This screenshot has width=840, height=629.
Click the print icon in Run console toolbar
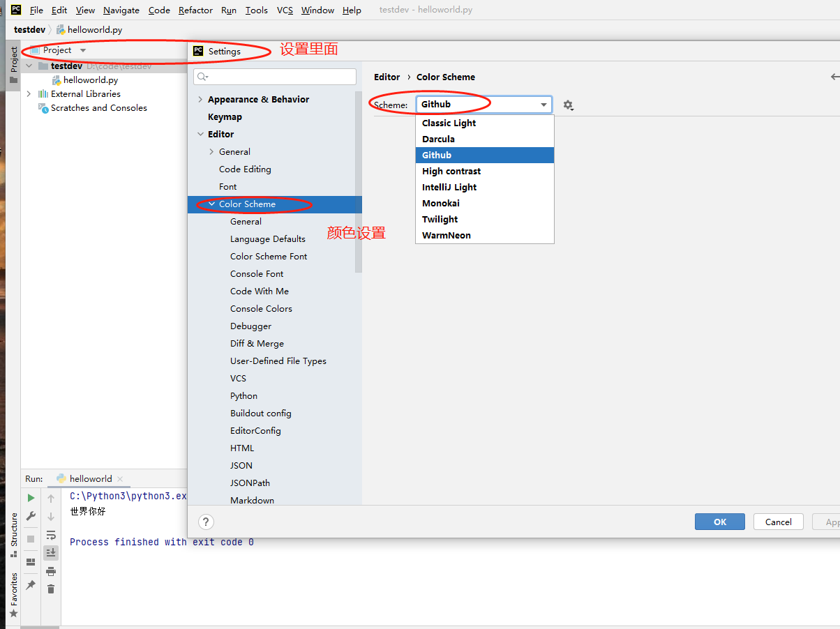tap(51, 571)
